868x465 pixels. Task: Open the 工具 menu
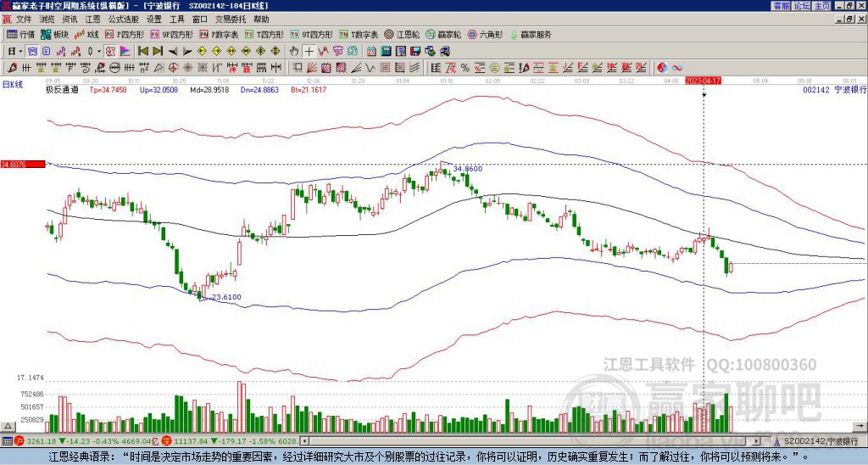pyautogui.click(x=176, y=20)
